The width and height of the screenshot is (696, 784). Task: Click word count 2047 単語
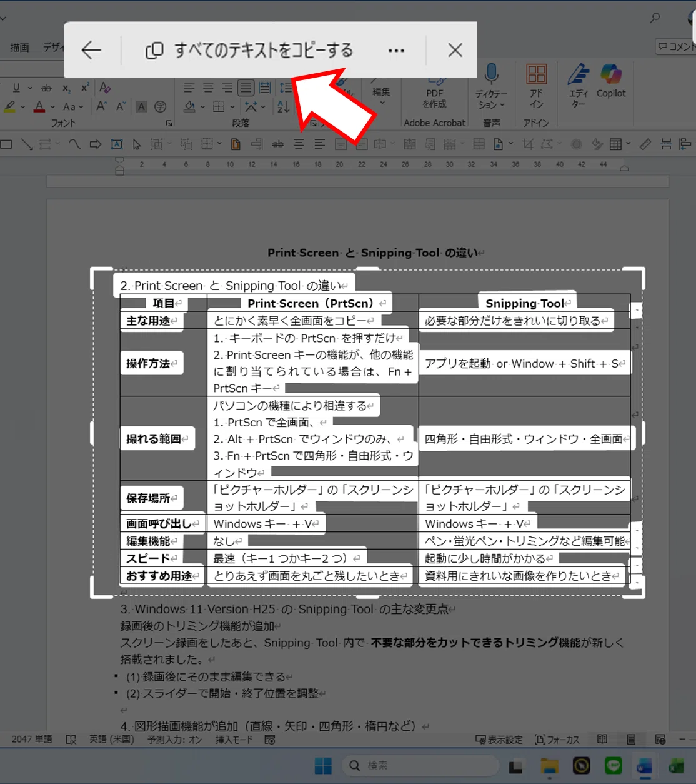pos(32,739)
